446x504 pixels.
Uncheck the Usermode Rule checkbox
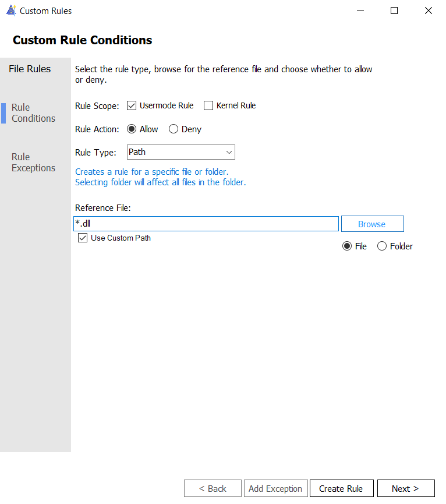point(132,105)
